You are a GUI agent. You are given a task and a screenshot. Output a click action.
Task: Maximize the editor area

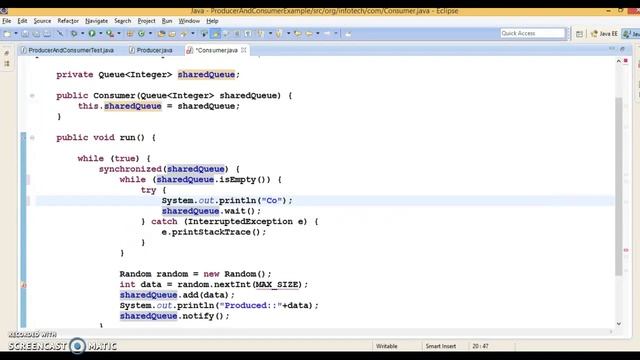tap(622, 49)
